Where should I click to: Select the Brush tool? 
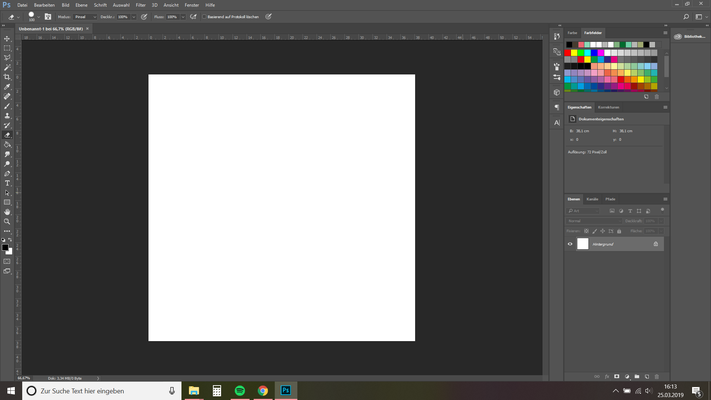(7, 106)
